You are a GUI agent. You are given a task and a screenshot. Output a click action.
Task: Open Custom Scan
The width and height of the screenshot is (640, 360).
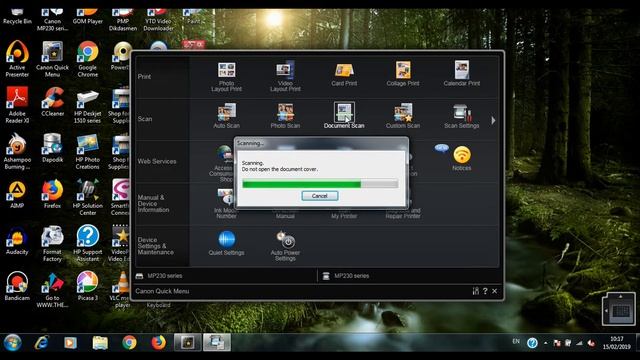click(x=403, y=116)
